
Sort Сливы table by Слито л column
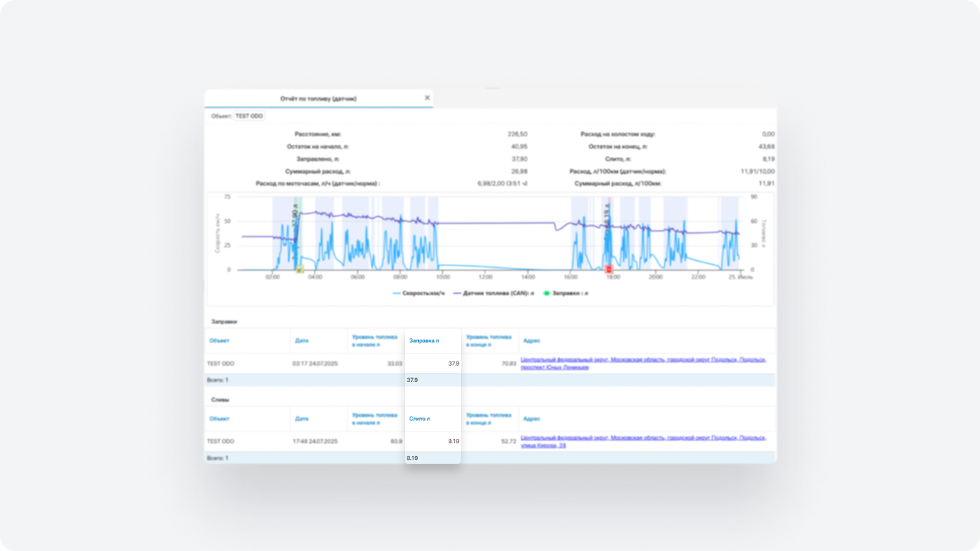click(420, 419)
